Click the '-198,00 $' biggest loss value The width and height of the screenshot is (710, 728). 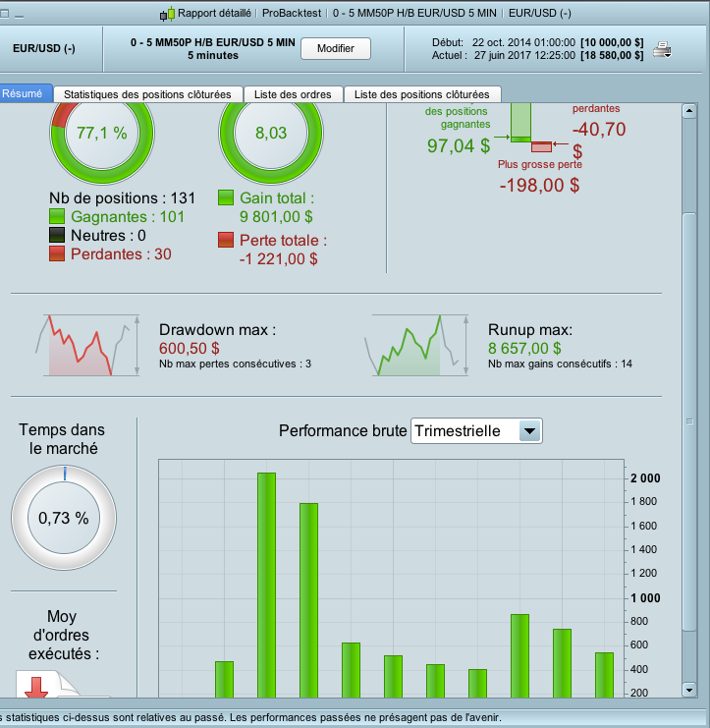[539, 186]
